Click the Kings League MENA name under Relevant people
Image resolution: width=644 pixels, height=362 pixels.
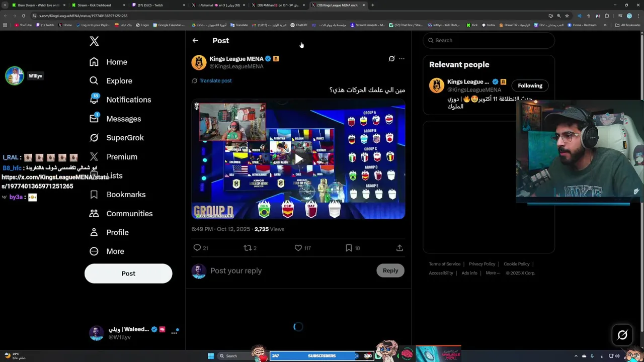468,82
